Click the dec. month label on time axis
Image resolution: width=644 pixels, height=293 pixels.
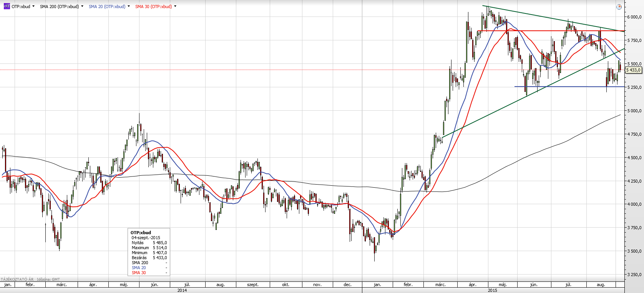(347, 285)
